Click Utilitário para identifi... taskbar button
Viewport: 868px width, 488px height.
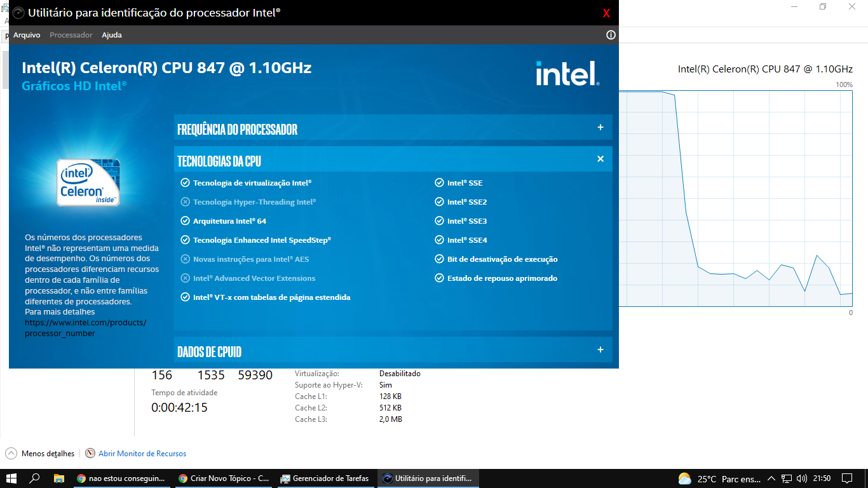[428, 478]
